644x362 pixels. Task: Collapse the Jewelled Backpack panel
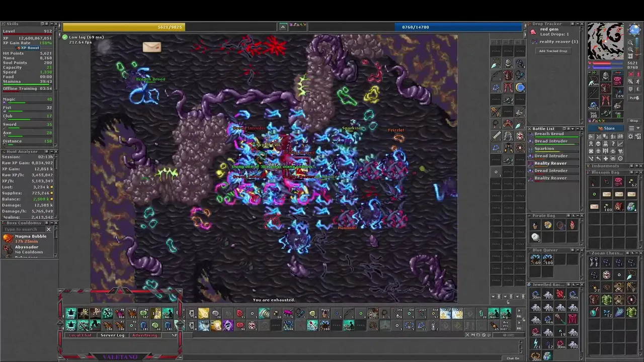tap(577, 285)
